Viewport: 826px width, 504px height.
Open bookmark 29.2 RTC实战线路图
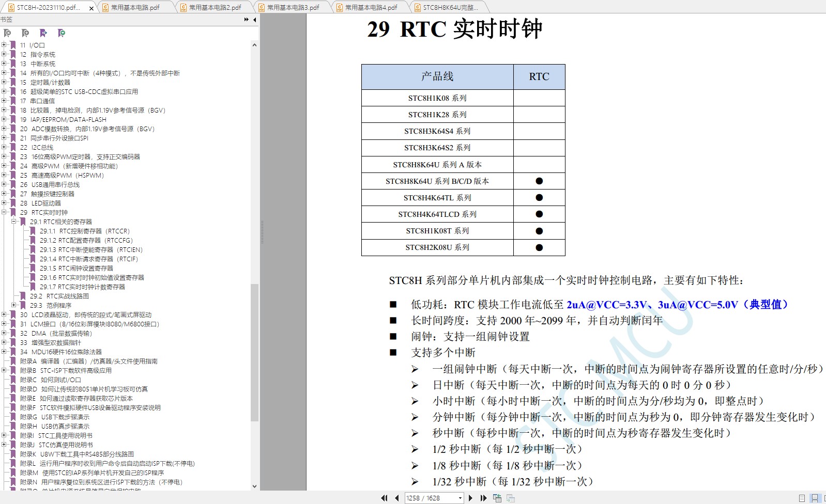pyautogui.click(x=59, y=296)
